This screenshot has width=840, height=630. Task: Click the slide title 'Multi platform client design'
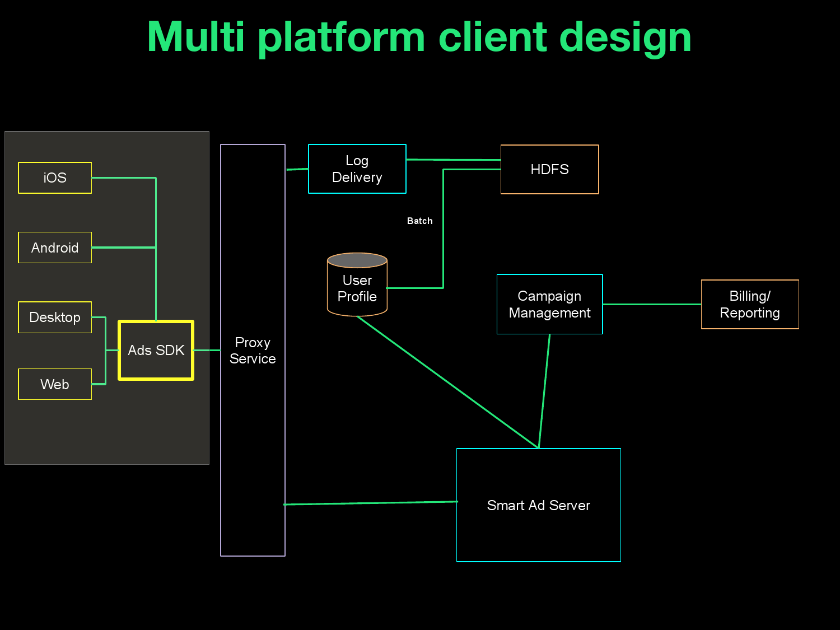pos(419,38)
